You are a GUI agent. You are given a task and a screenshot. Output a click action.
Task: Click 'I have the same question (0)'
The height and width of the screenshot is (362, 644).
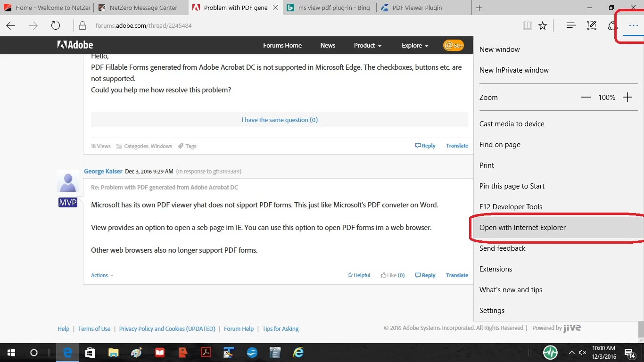pos(280,120)
